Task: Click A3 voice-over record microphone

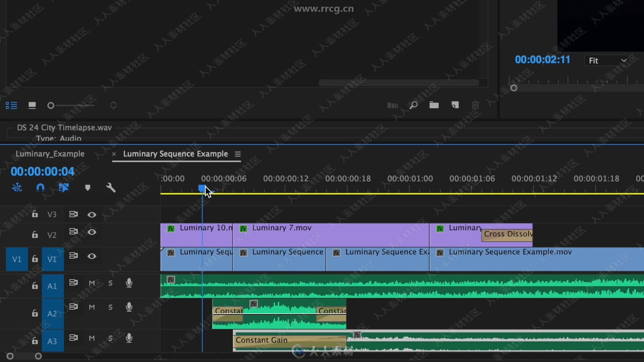Action: (129, 338)
